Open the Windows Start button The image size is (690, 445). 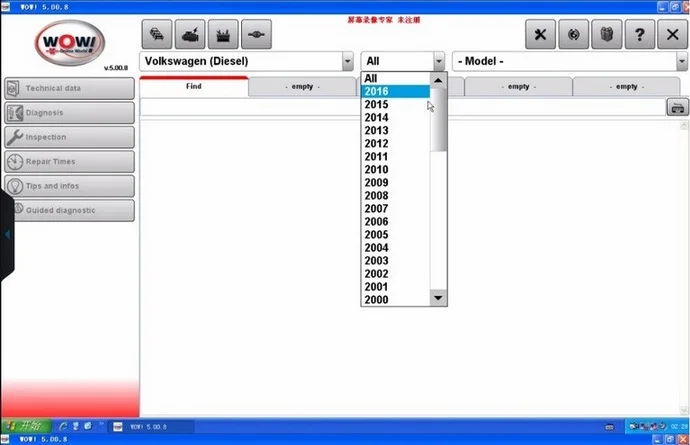click(x=26, y=426)
